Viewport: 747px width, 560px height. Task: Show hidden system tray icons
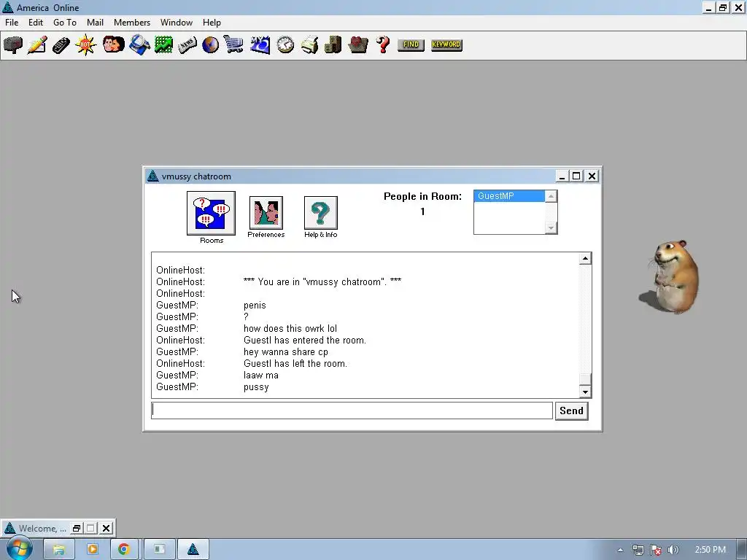click(x=620, y=550)
